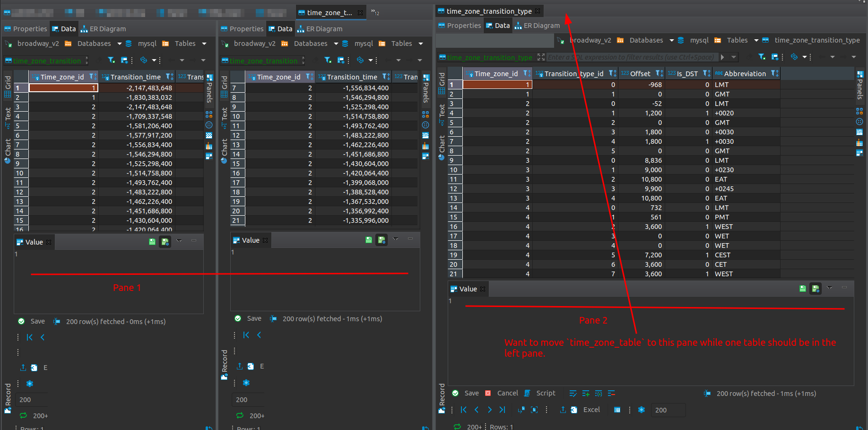Screen dimensions: 868x430
Task: Open custom filter icon in leftmost pane
Action: pos(111,60)
